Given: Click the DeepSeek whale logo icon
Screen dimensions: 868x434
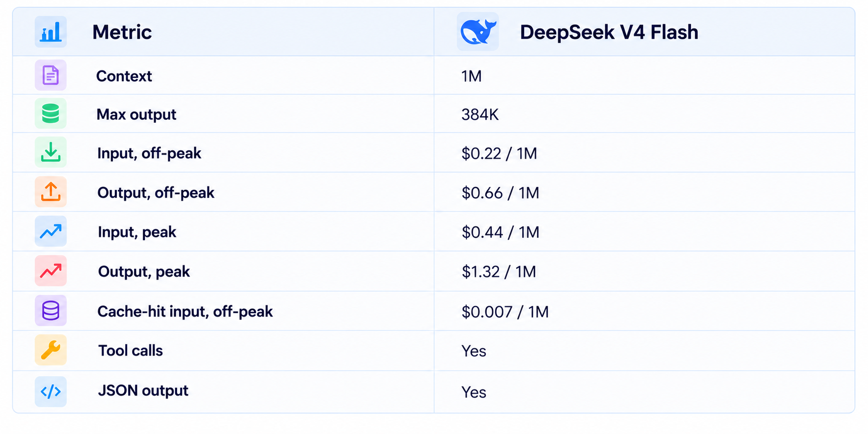Looking at the screenshot, I should pos(478,32).
